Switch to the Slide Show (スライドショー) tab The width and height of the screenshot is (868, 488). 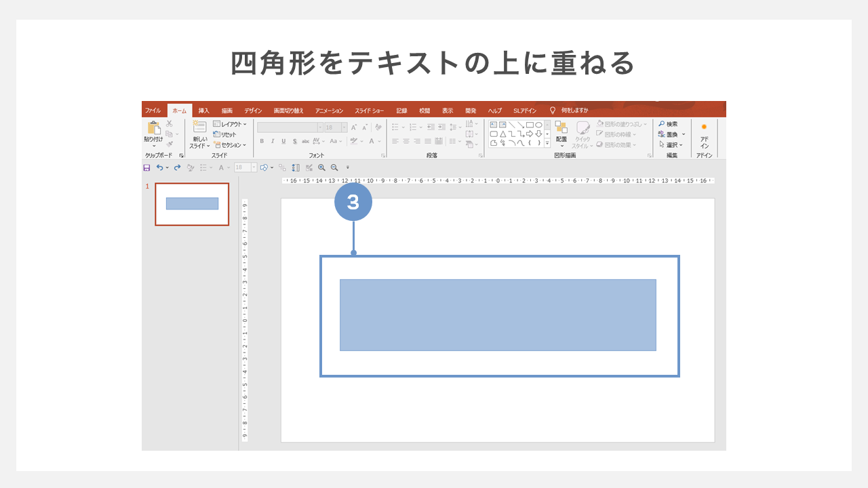[369, 110]
